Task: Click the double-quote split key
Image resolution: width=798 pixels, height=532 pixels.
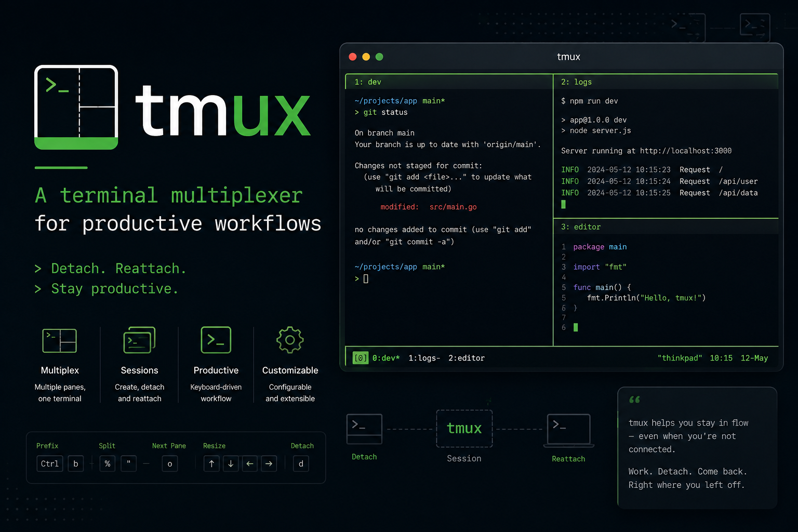Action: point(128,464)
